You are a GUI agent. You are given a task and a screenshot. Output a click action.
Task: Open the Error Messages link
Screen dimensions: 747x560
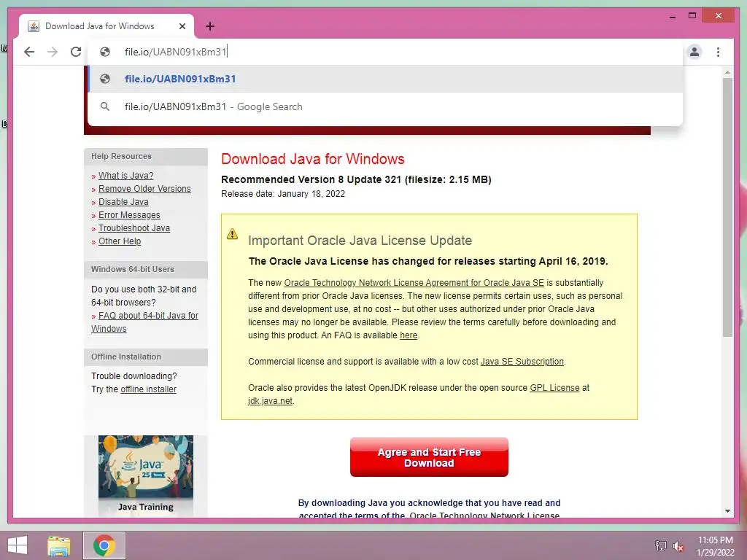pyautogui.click(x=129, y=215)
